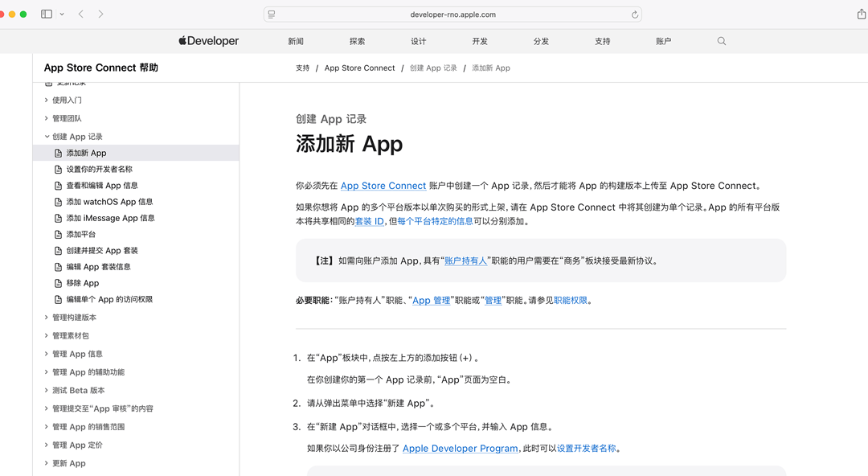The image size is (868, 476).
Task: Click the page reader icon in address bar
Action: [272, 14]
